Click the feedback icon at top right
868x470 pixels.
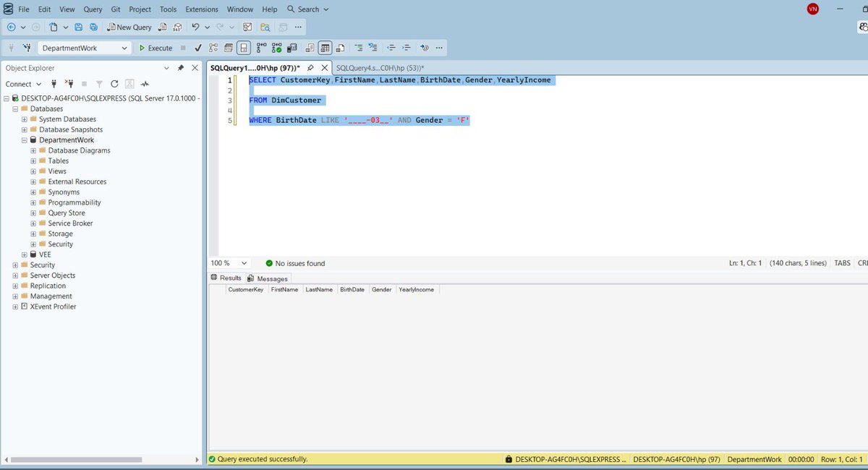862,27
